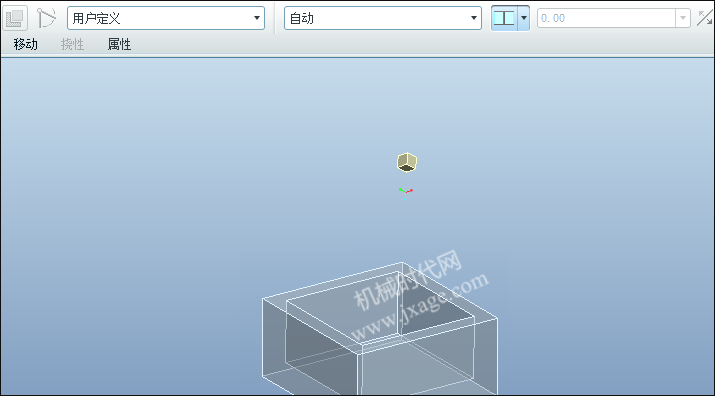The height and width of the screenshot is (396, 715).
Task: Click the cyan axis of the coordinate triad
Action: tap(405, 197)
